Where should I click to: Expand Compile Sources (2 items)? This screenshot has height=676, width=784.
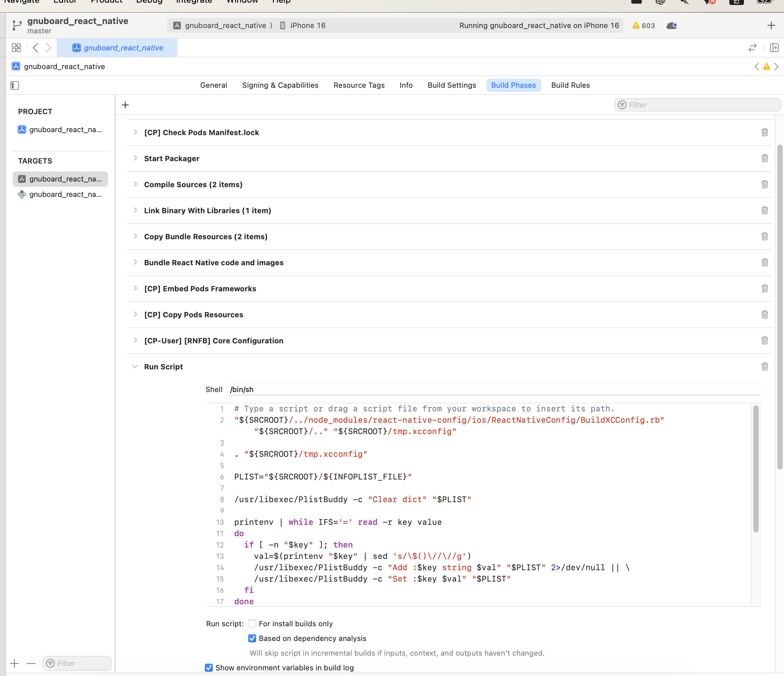[135, 184]
